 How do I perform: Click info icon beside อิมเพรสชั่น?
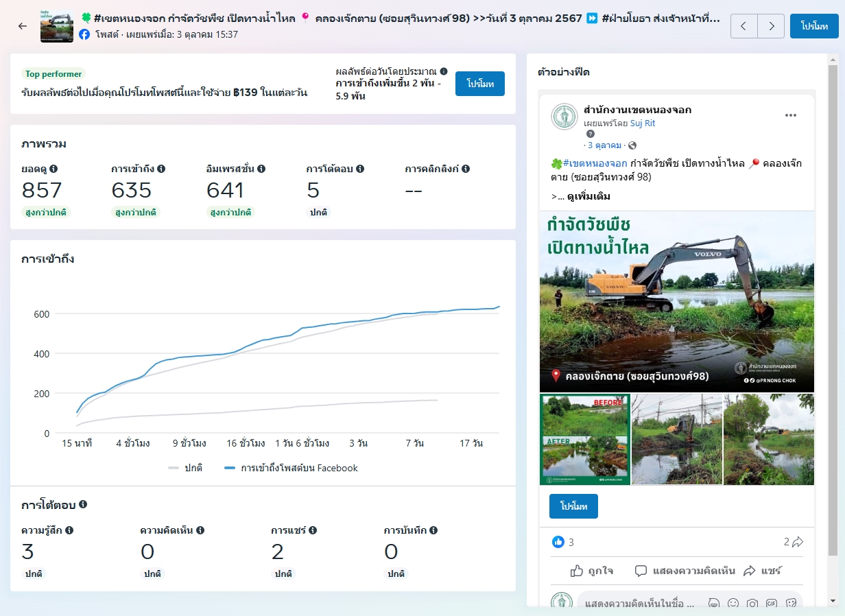pyautogui.click(x=261, y=169)
